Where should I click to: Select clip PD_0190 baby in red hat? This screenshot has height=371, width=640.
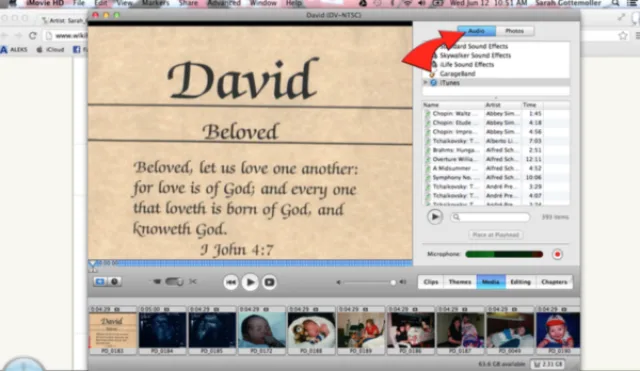tap(558, 331)
